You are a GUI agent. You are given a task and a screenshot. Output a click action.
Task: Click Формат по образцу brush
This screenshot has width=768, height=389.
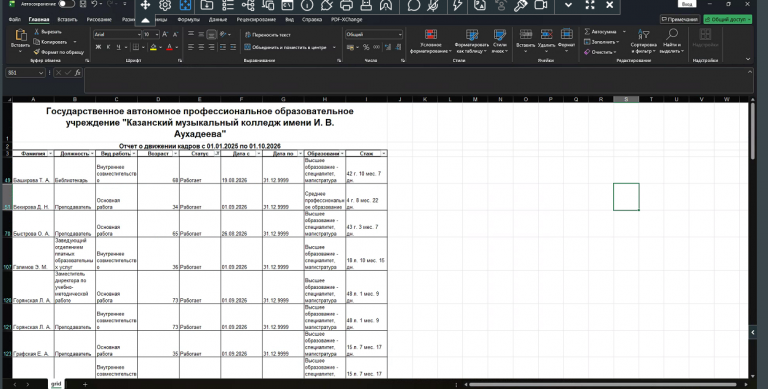click(59, 51)
